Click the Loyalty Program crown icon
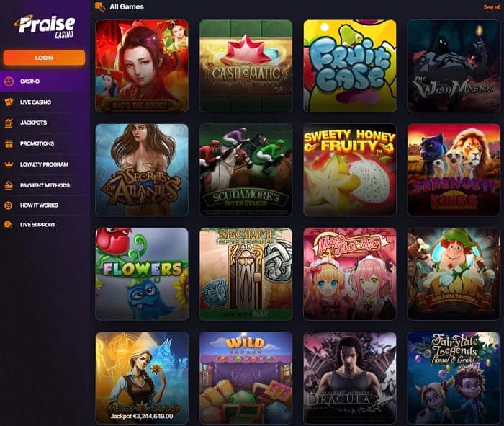 [x=9, y=164]
